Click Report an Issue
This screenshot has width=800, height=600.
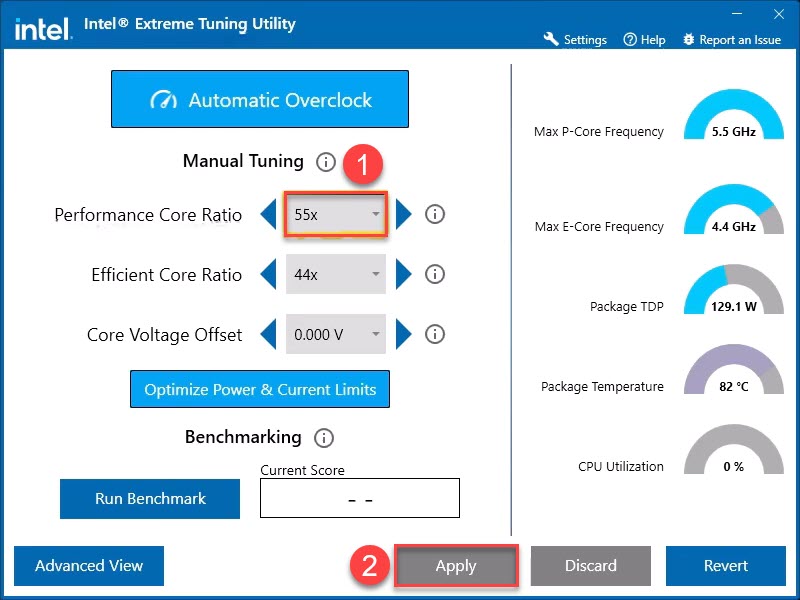pyautogui.click(x=731, y=40)
